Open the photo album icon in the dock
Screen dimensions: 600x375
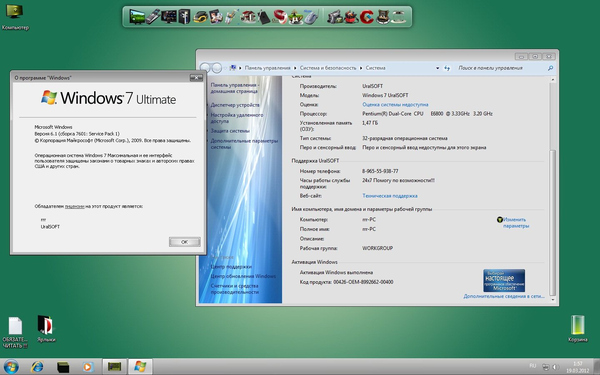[216, 17]
